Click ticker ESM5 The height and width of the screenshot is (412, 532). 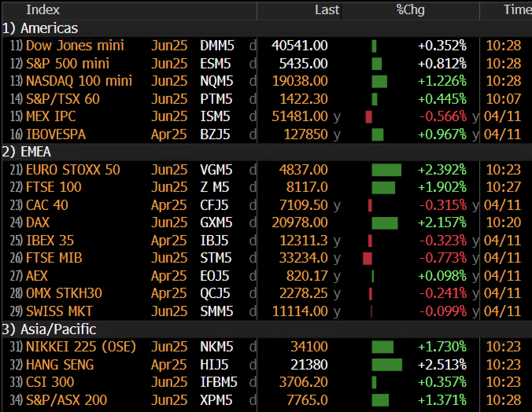tap(216, 63)
